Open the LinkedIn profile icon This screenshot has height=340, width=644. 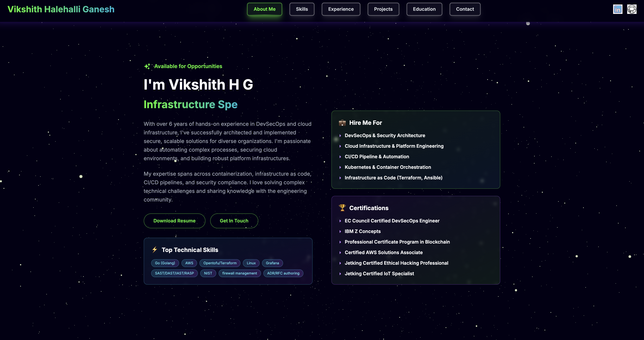click(x=617, y=9)
